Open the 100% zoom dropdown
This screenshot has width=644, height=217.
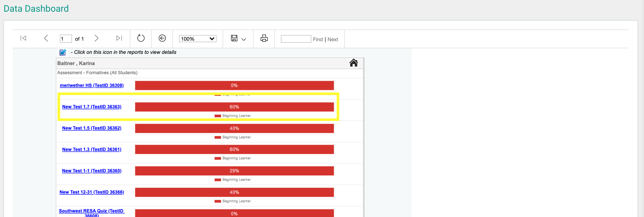click(198, 39)
